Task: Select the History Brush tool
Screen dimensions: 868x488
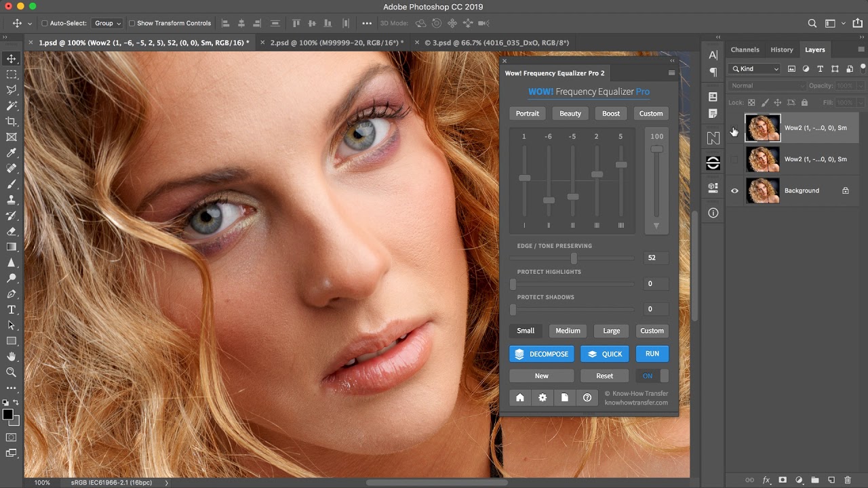Action: click(12, 216)
